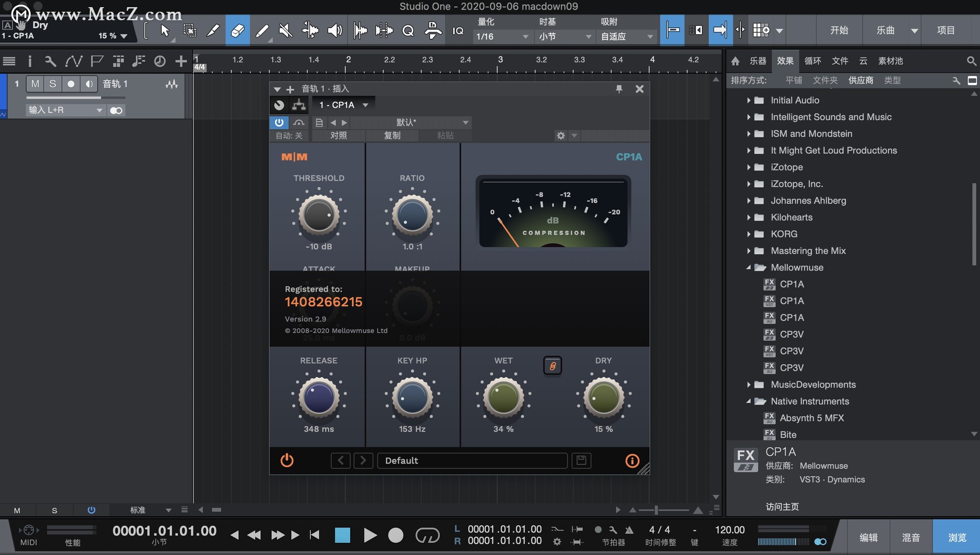This screenshot has width=980, height=555.
Task: Select the Arrow tool in the toolbar
Action: tap(165, 31)
